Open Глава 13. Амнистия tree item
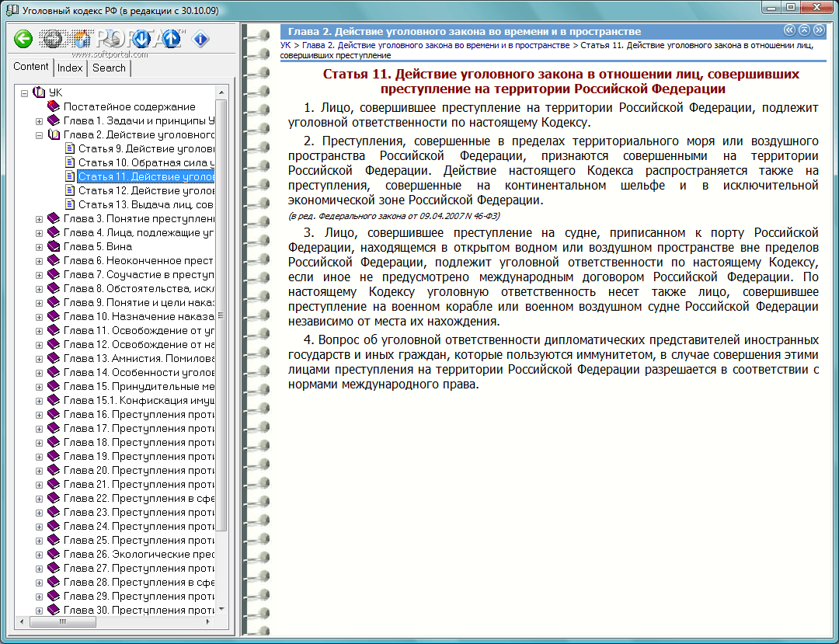The image size is (839, 644). 138,358
